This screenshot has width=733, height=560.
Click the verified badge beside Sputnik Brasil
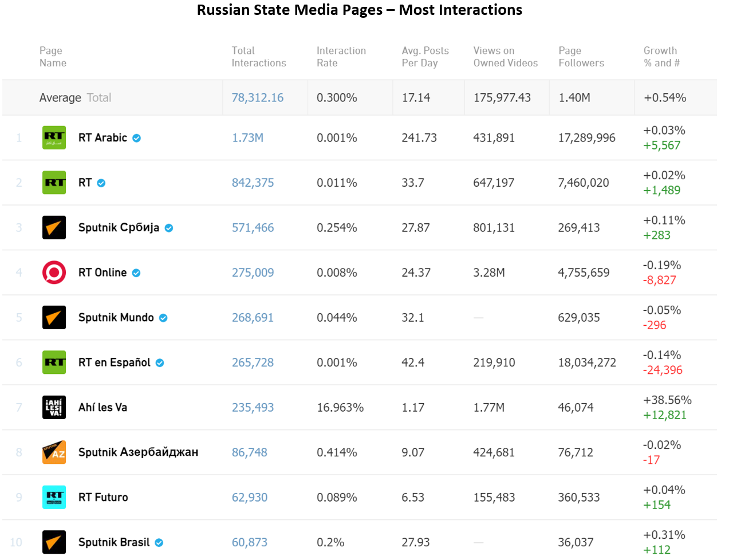(159, 543)
